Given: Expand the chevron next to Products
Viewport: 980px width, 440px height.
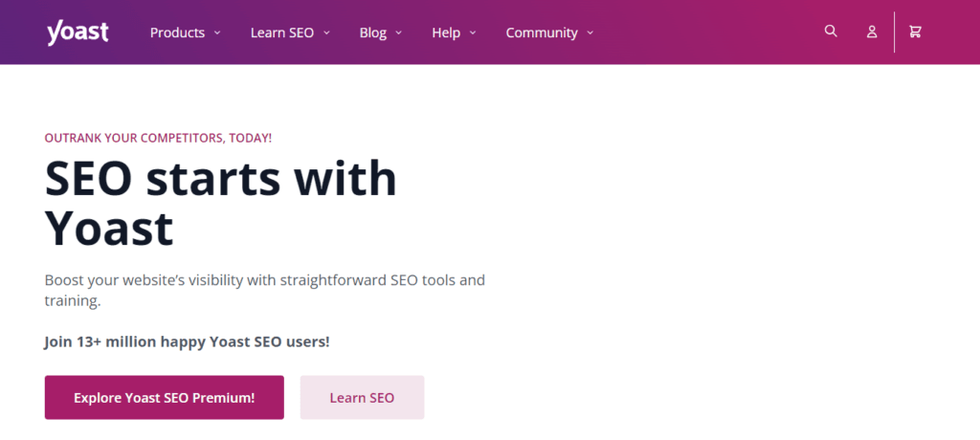Looking at the screenshot, I should click(217, 33).
